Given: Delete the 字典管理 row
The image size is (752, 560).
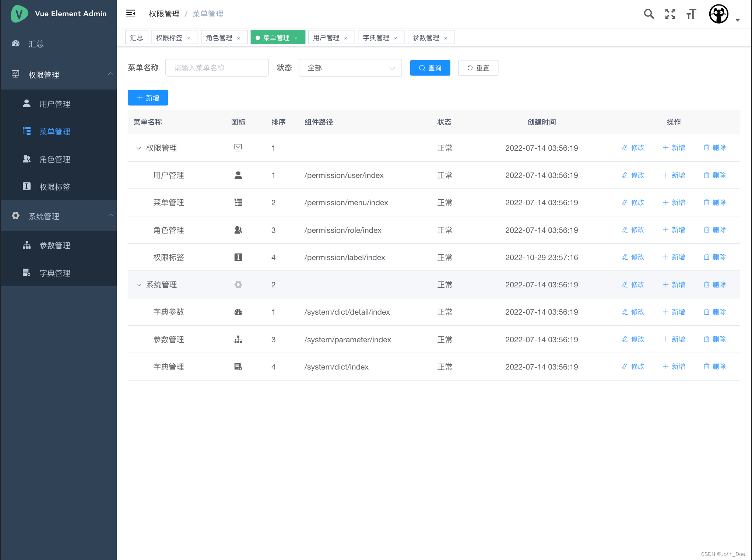Looking at the screenshot, I should coord(714,367).
